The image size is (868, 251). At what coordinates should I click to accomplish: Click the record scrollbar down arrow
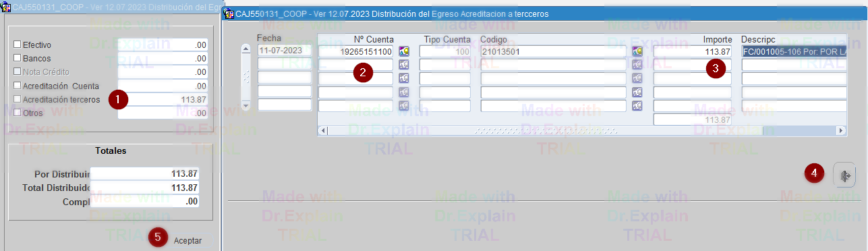pos(246,105)
